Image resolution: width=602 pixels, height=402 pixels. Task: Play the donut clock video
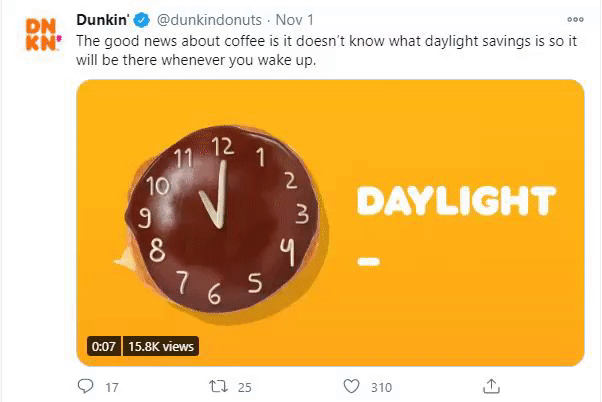coord(330,223)
